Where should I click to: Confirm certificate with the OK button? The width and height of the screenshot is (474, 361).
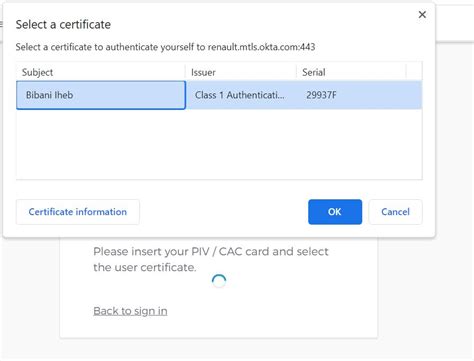(x=335, y=212)
